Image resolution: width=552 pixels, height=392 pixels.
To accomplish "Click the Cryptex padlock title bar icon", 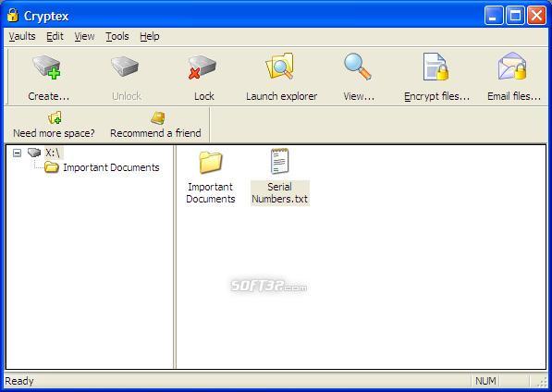I will pos(13,15).
